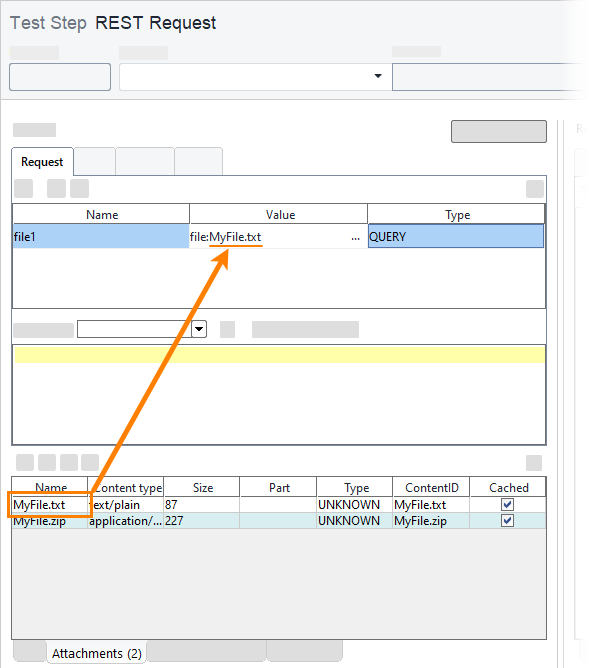Expand the top combo box dropdown arrow

[x=378, y=76]
